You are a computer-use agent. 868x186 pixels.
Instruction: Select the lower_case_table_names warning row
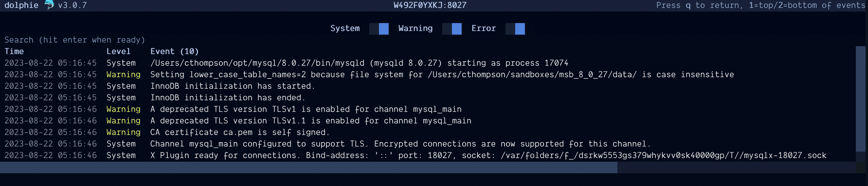(428, 74)
